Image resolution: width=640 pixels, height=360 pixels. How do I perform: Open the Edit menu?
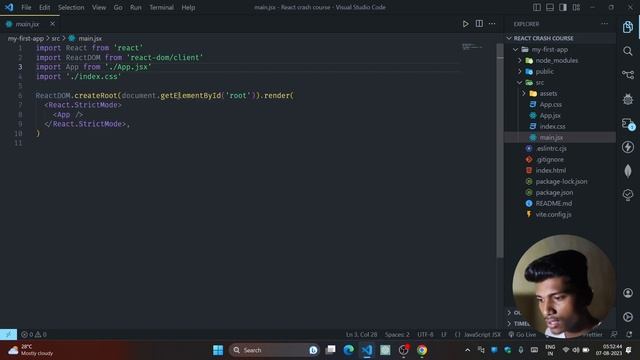pyautogui.click(x=44, y=7)
